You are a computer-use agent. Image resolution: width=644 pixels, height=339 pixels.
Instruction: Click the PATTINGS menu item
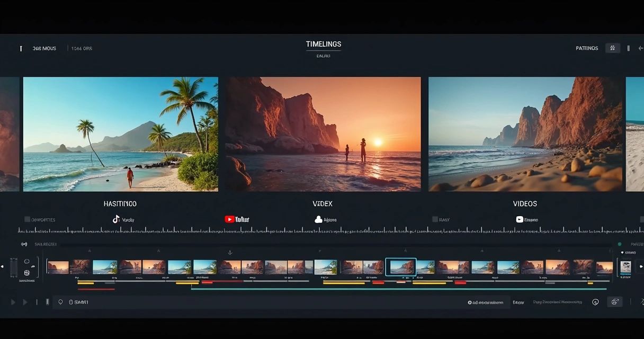pyautogui.click(x=587, y=48)
